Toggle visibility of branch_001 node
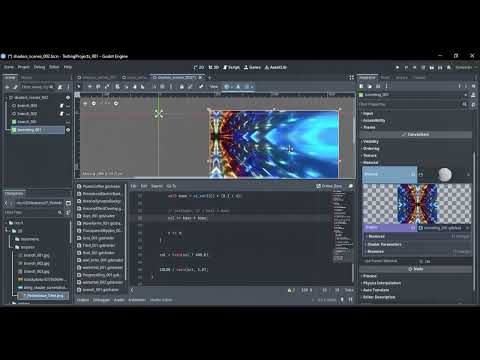480x360 pixels. (x=68, y=106)
